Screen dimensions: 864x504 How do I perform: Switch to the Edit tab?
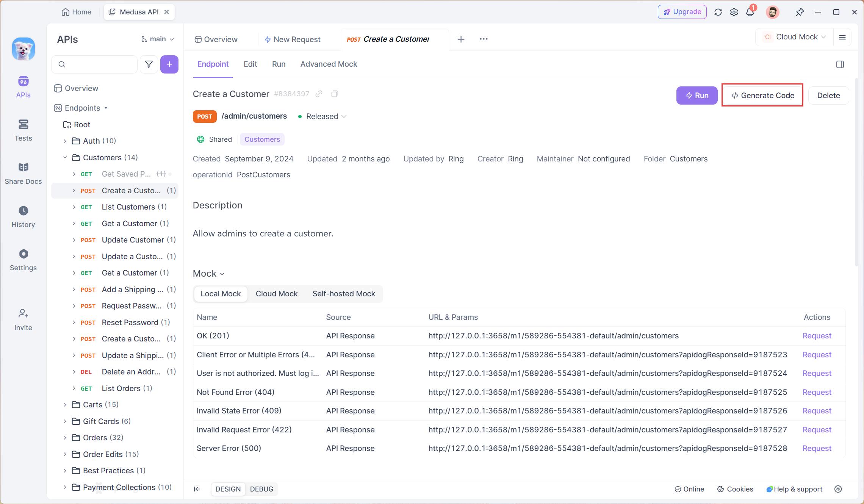[250, 64]
